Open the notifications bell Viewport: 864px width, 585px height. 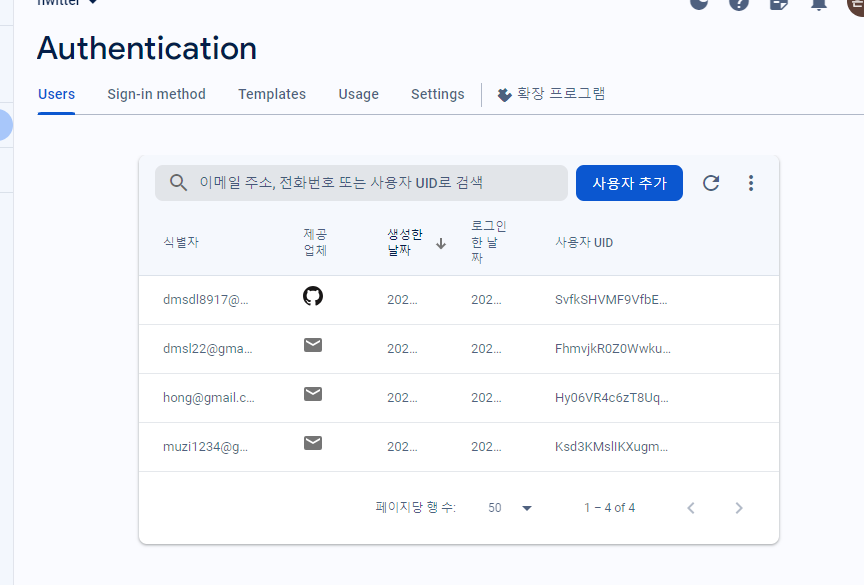tap(819, 3)
